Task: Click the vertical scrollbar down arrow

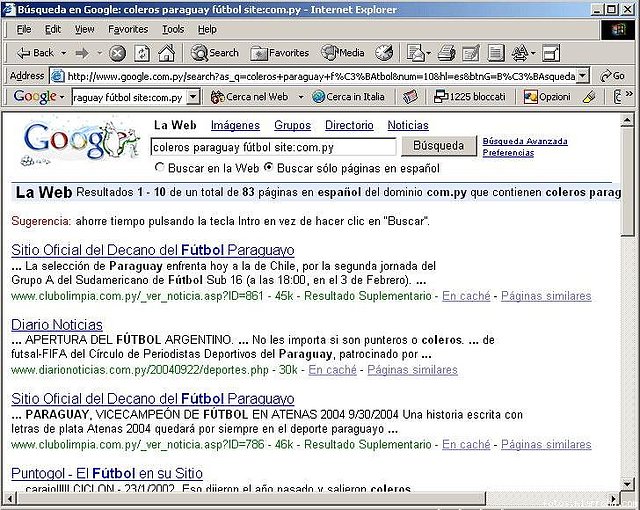Action: [x=627, y=484]
